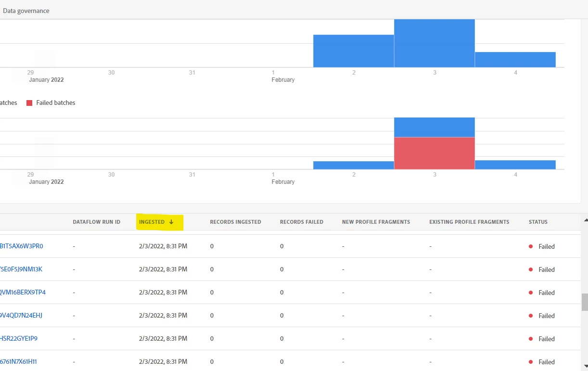Viewport: 588px width, 371px height.
Task: Sort by the INGESTED column header
Action: (152, 222)
